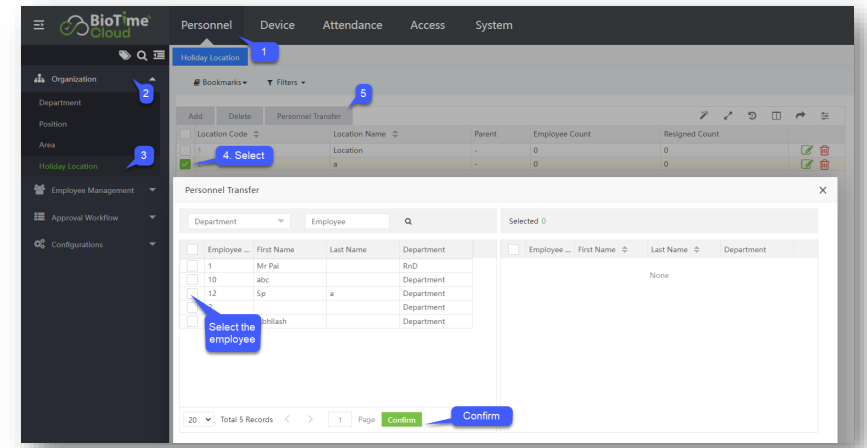Click the sidebar search magnifier icon
Viewport: 867px width, 448px height.
point(141,56)
